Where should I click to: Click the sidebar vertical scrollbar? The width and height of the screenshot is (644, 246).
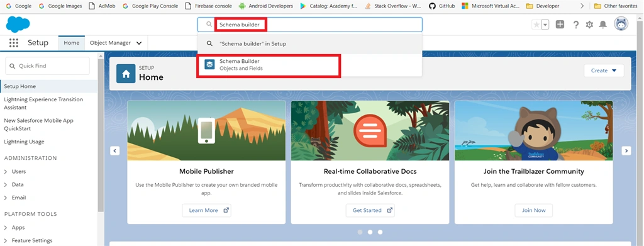101,135
